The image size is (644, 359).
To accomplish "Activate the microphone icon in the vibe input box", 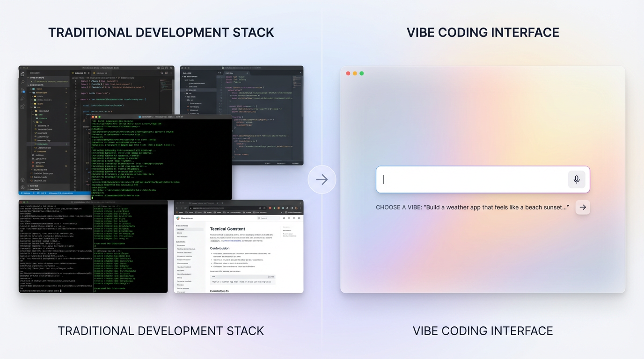I will (576, 179).
